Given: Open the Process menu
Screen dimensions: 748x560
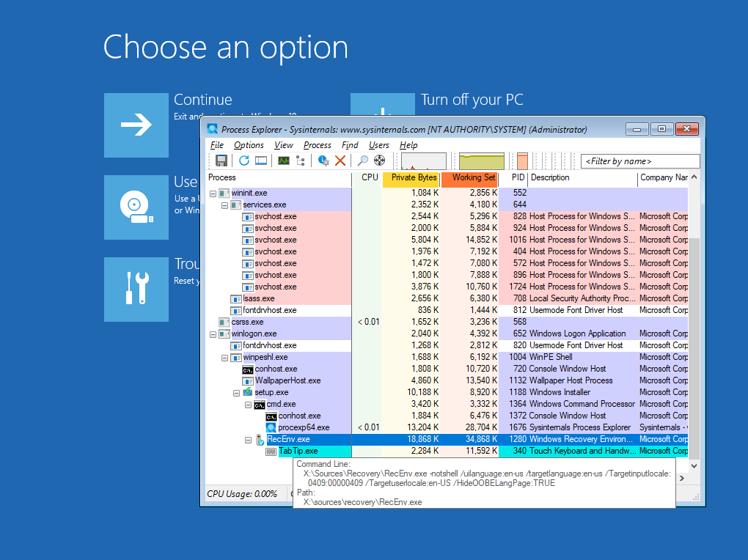Looking at the screenshot, I should 318,145.
